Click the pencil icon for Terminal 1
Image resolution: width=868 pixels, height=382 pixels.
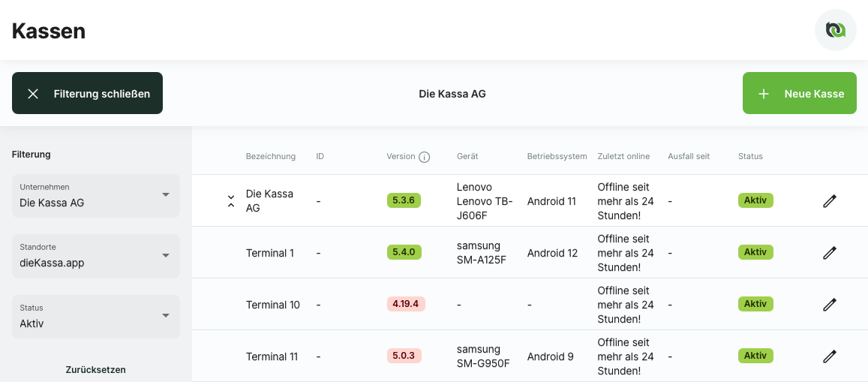829,253
